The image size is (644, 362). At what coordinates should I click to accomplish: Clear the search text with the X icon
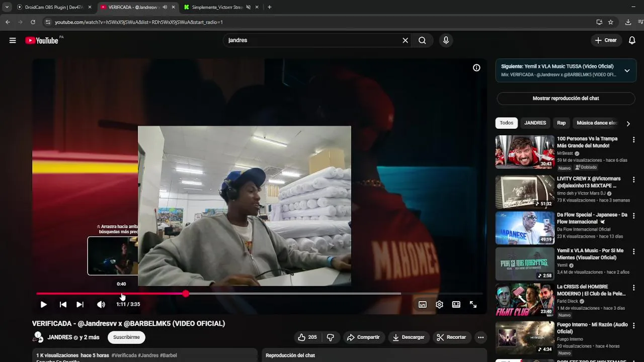pyautogui.click(x=405, y=40)
